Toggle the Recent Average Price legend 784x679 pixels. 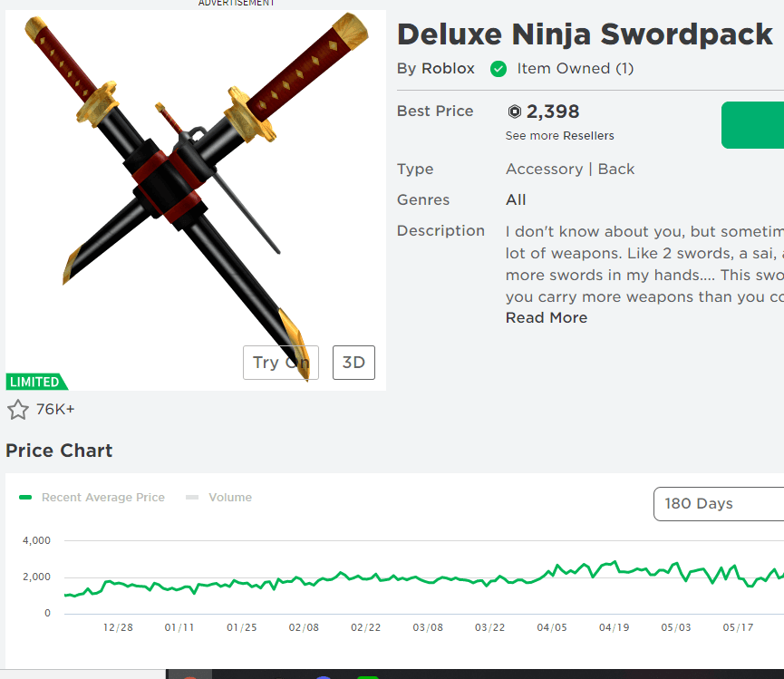tap(92, 497)
